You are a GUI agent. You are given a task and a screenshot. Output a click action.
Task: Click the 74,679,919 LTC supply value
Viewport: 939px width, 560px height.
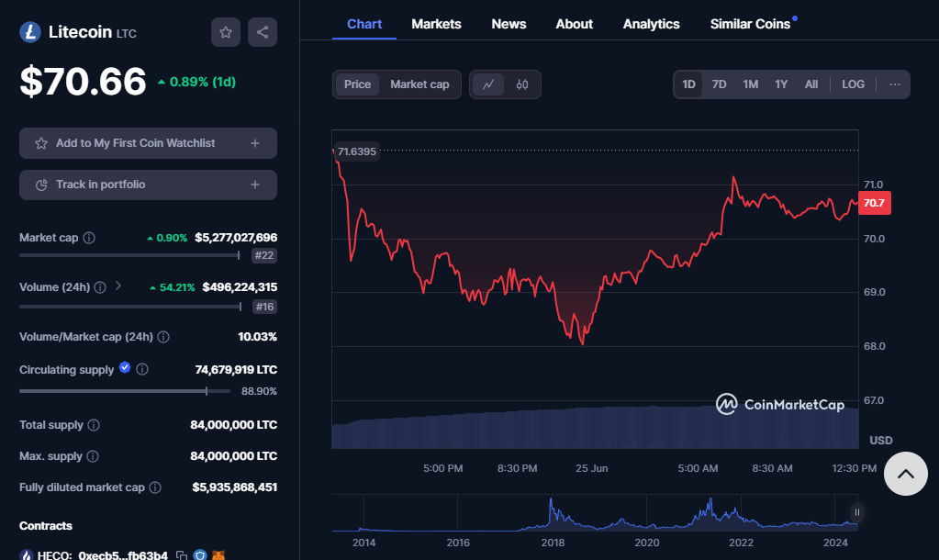tap(236, 370)
